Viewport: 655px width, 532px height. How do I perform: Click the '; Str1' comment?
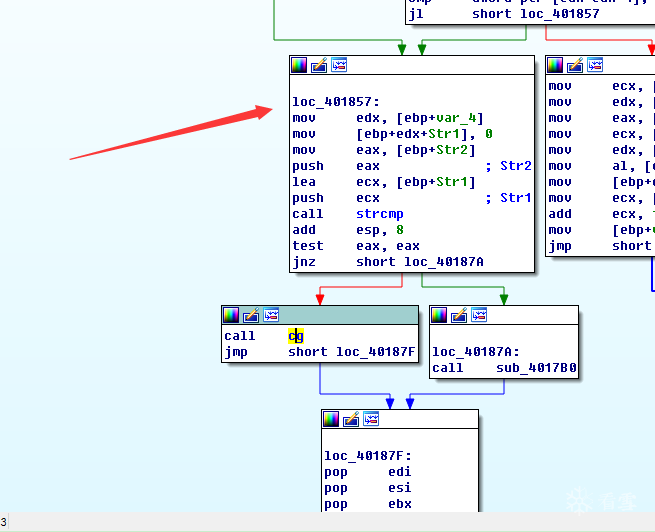click(x=508, y=198)
